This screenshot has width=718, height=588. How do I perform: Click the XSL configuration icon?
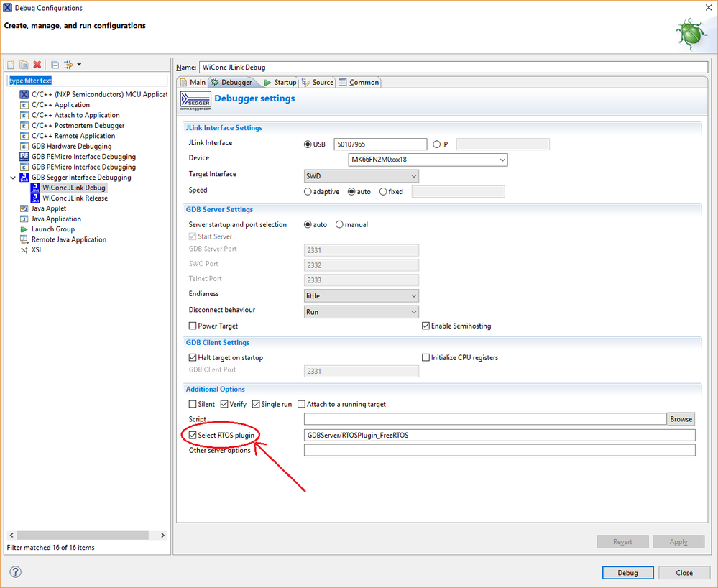(x=24, y=250)
